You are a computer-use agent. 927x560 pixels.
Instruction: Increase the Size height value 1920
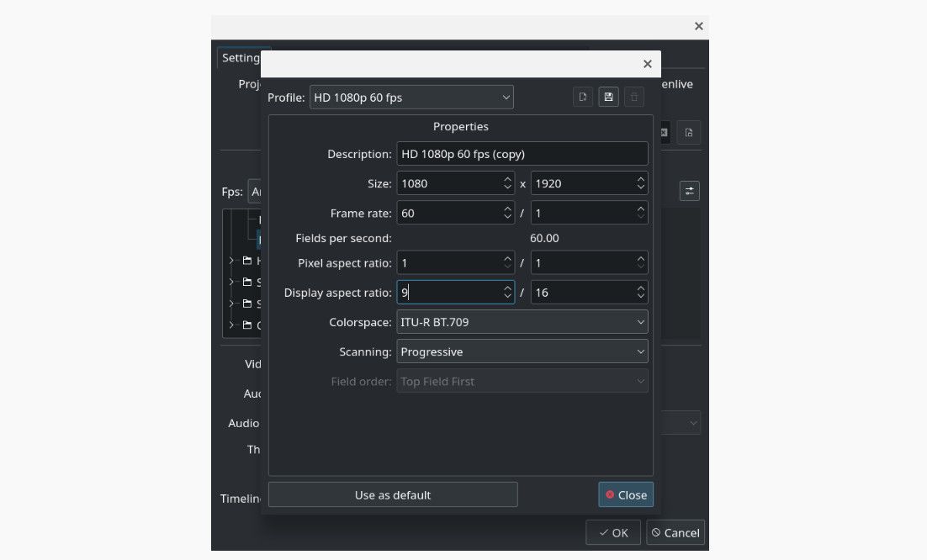point(641,178)
